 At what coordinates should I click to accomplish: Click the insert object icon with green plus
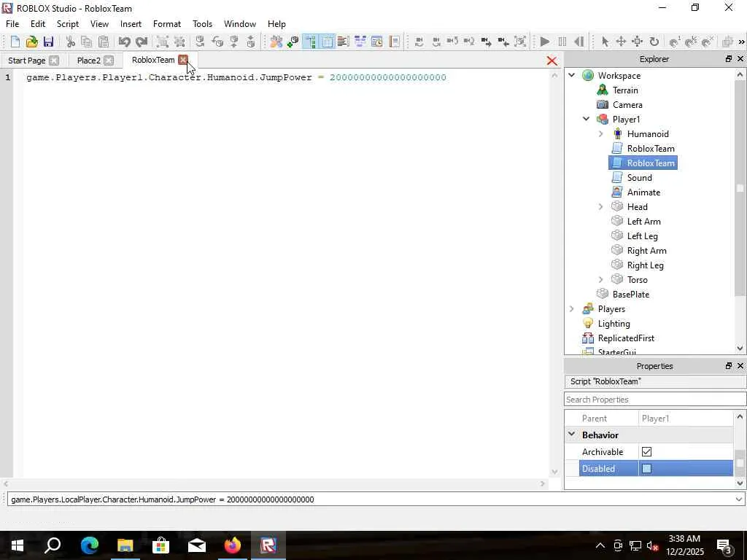click(293, 42)
